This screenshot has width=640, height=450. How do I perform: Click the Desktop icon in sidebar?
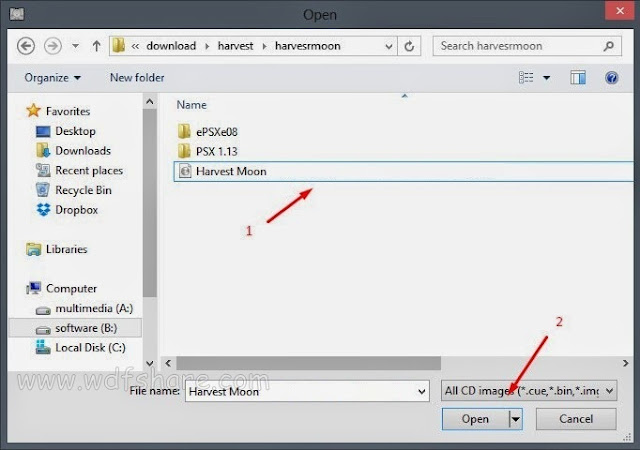click(x=43, y=131)
